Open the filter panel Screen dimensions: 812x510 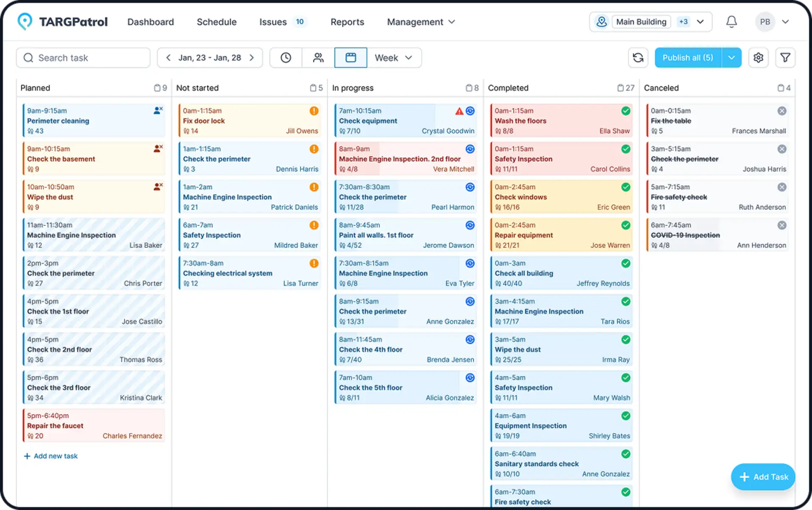(785, 58)
